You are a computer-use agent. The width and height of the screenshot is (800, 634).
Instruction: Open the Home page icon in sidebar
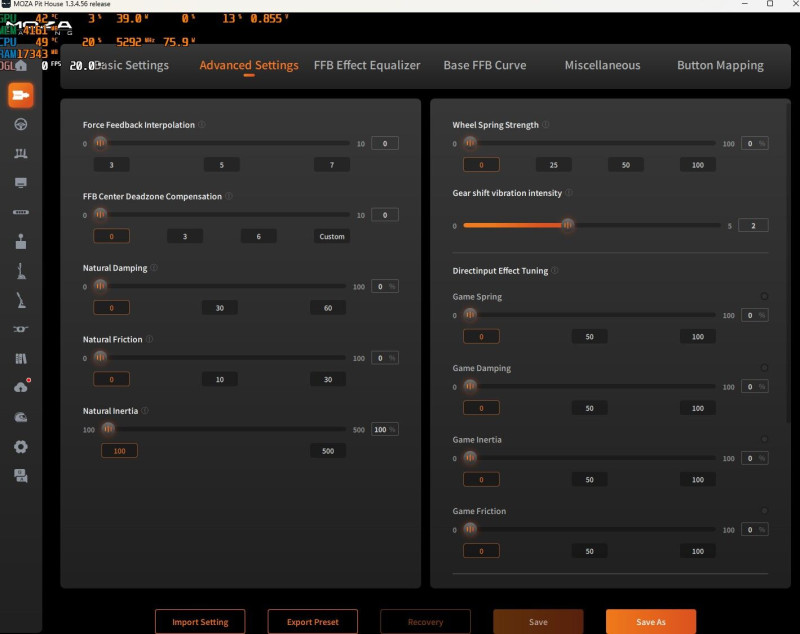coord(20,65)
